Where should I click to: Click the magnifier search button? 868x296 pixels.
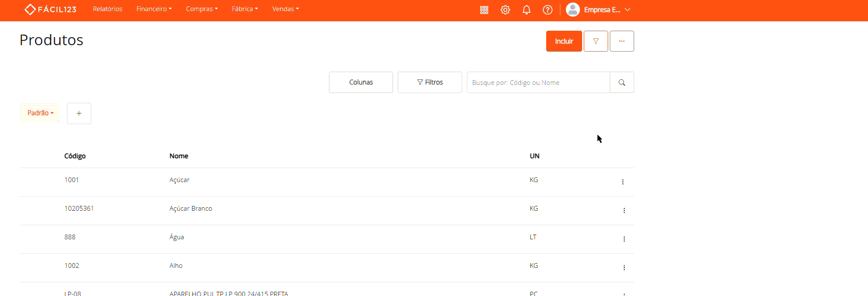pos(622,82)
